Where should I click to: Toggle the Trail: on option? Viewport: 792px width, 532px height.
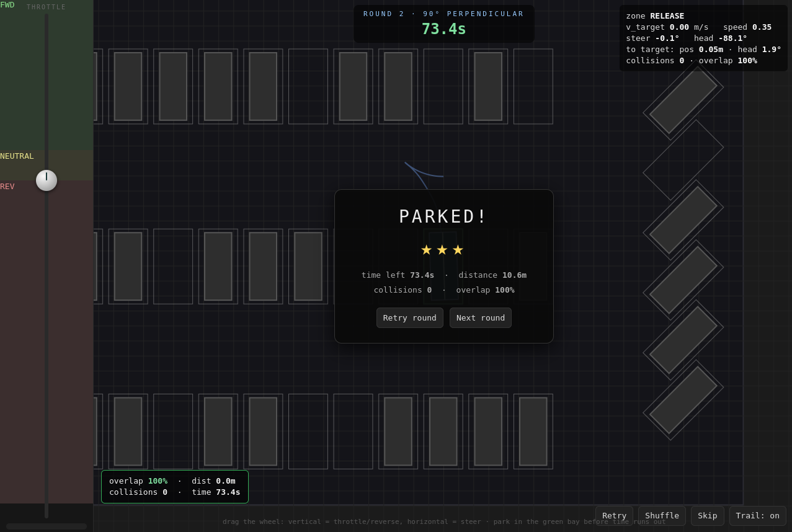[x=757, y=515]
